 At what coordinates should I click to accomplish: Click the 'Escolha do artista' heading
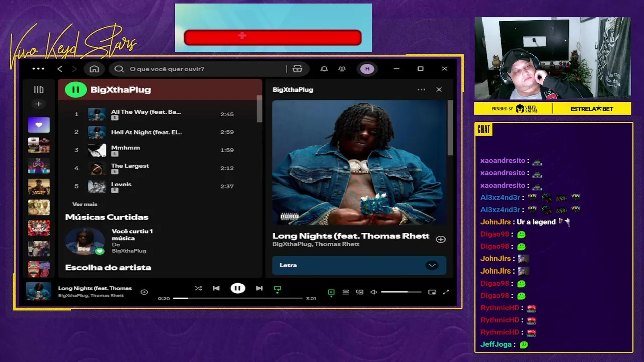click(x=108, y=268)
